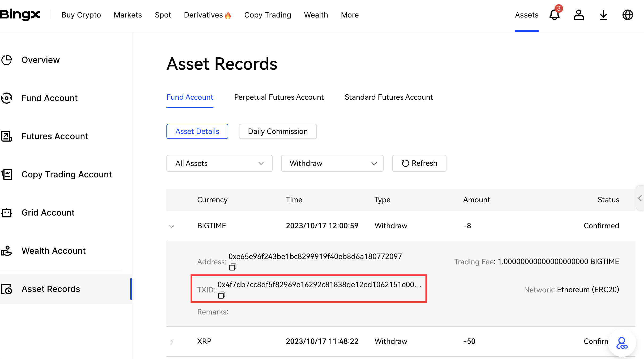Image resolution: width=644 pixels, height=359 pixels.
Task: Switch to Perpetual Futures Account tab
Action: click(279, 97)
